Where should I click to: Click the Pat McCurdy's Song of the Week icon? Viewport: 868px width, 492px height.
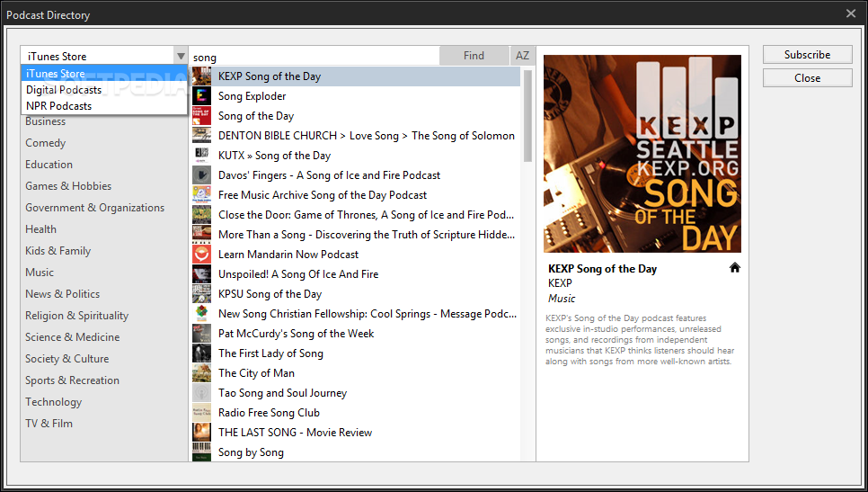(201, 334)
